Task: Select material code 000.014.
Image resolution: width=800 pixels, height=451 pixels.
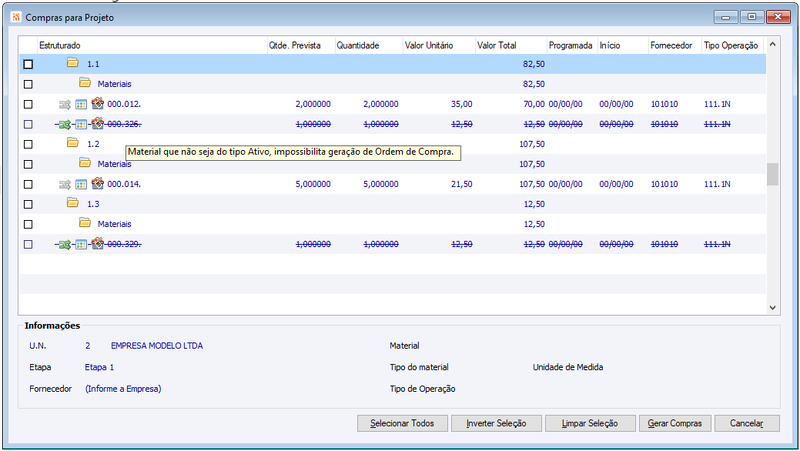Action: (124, 184)
